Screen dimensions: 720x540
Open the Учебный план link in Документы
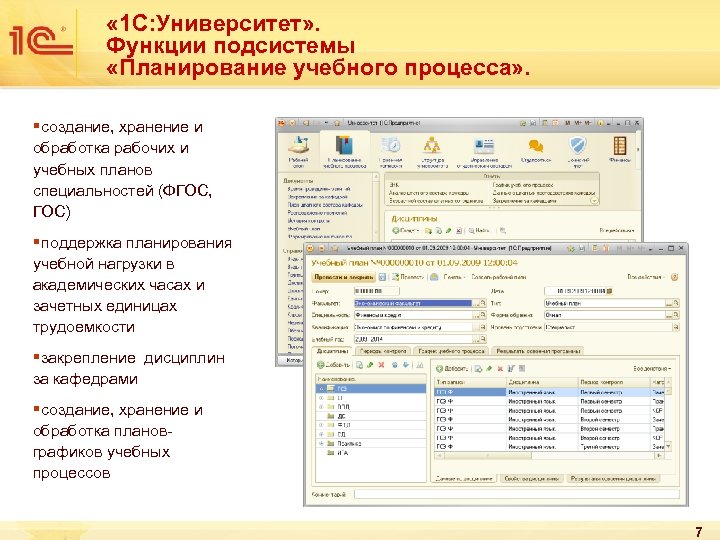(304, 229)
